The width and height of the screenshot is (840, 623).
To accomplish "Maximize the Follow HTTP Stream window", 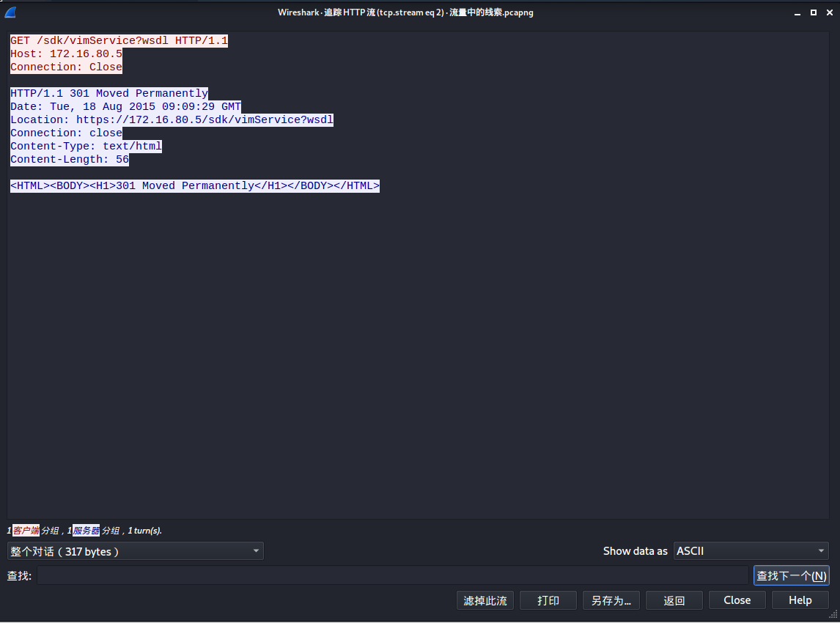I will tap(813, 12).
